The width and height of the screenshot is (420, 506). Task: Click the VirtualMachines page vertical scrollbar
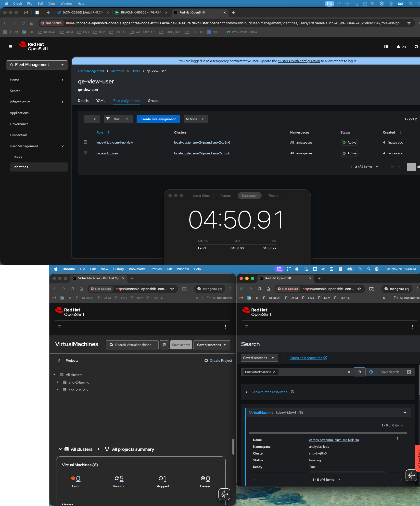click(x=233, y=447)
